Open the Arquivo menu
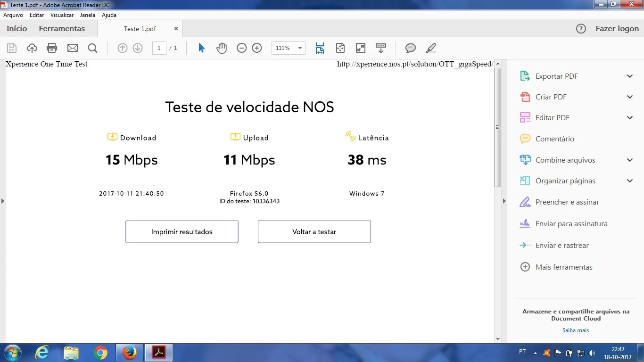This screenshot has width=644, height=362. point(13,15)
